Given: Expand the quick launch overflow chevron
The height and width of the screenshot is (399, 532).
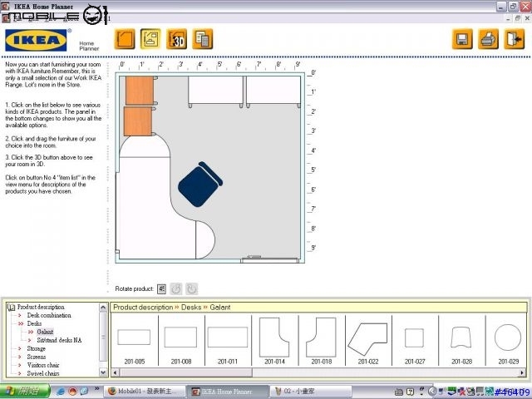Looking at the screenshot, I should click(x=96, y=389).
